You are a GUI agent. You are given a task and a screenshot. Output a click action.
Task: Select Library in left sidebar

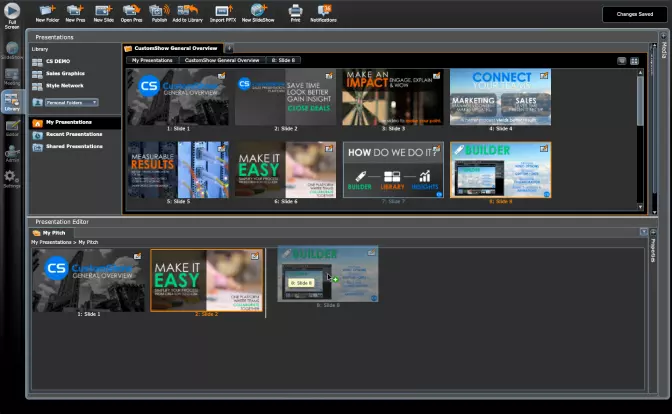coord(12,101)
